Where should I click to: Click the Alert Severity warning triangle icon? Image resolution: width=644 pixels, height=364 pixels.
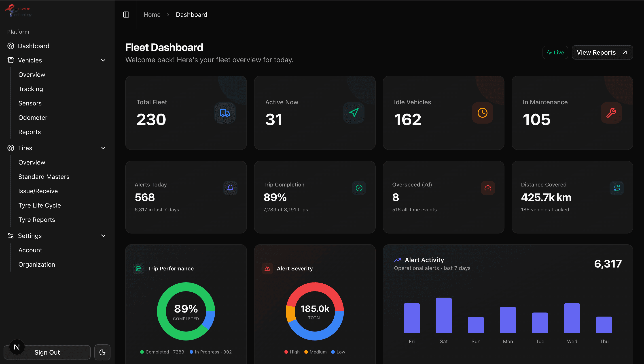[267, 268]
